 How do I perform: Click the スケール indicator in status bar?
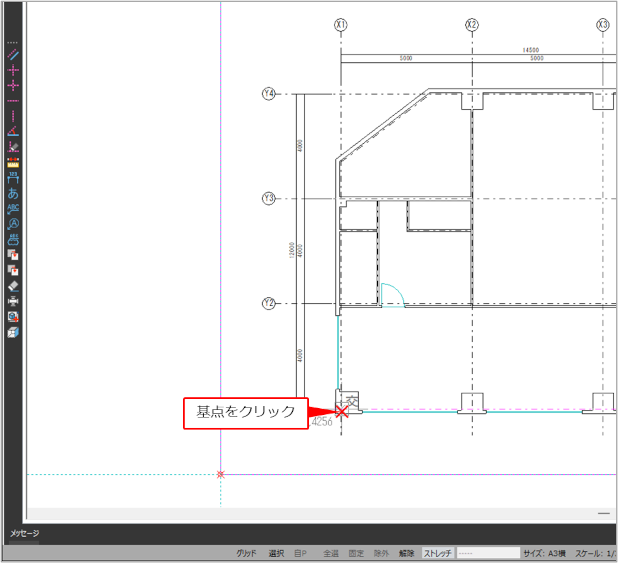[598, 553]
